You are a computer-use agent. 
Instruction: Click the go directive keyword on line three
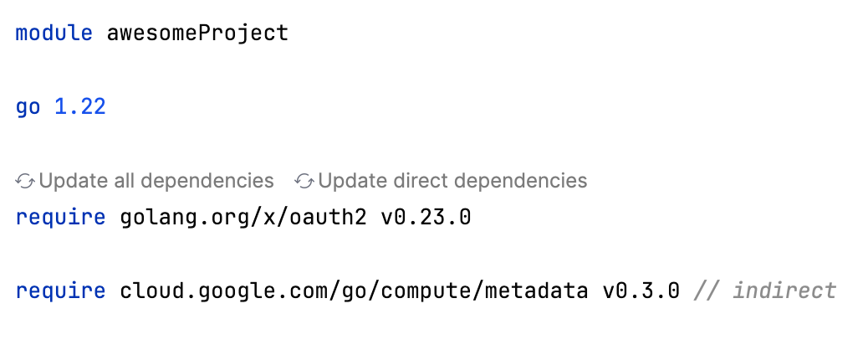pyautogui.click(x=28, y=108)
